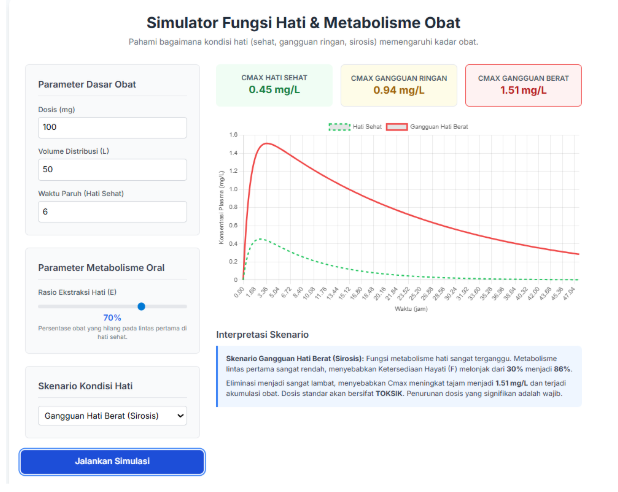Viewport: 618px width, 492px height.
Task: Click the slider track left of the handle
Action: point(88,306)
